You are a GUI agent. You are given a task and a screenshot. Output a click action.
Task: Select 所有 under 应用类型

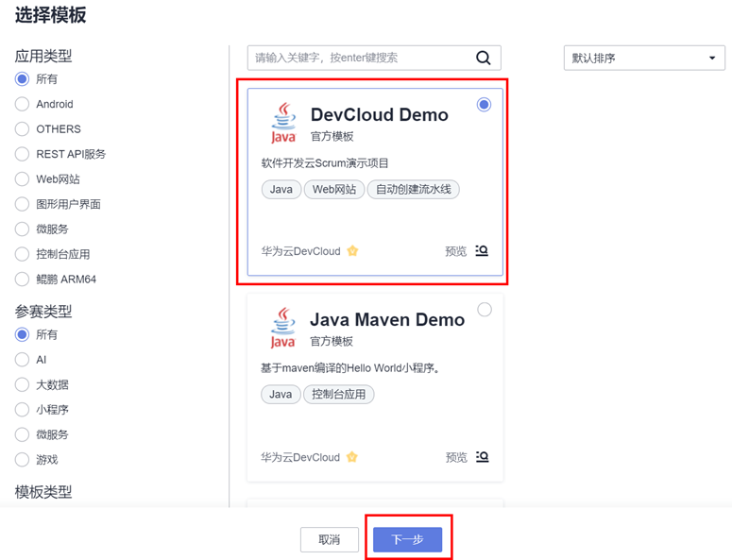pos(22,79)
